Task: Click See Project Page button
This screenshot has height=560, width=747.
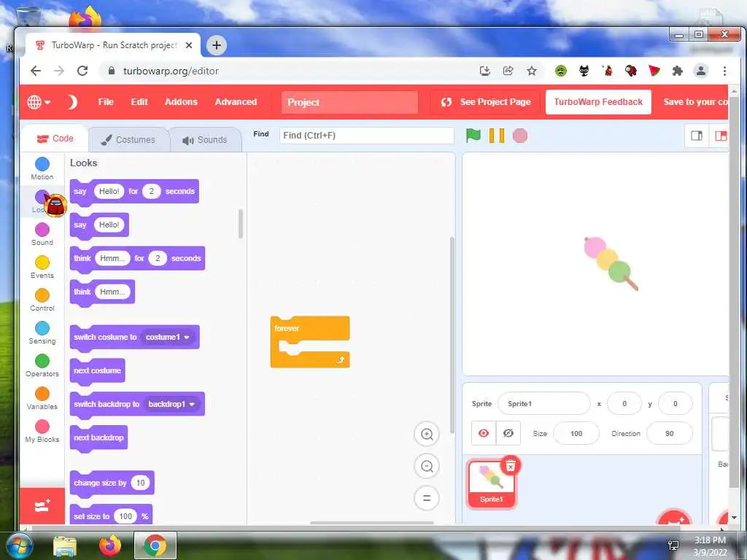Action: point(485,102)
